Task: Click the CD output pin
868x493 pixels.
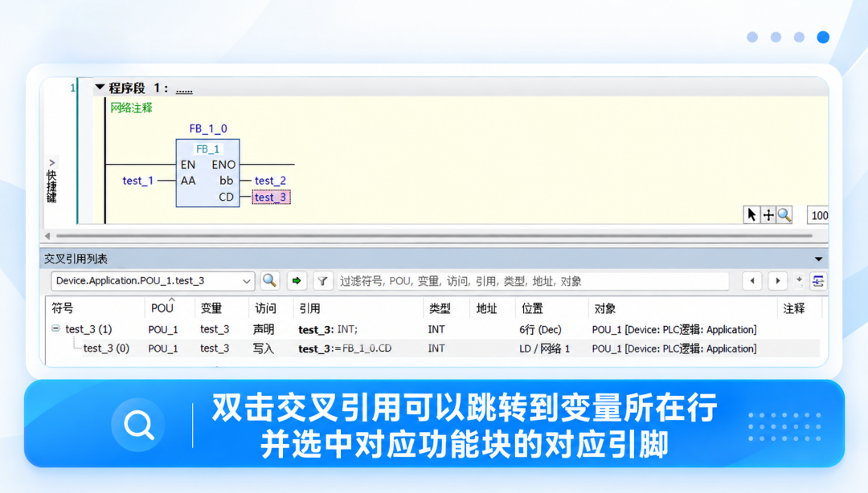Action: (x=226, y=197)
